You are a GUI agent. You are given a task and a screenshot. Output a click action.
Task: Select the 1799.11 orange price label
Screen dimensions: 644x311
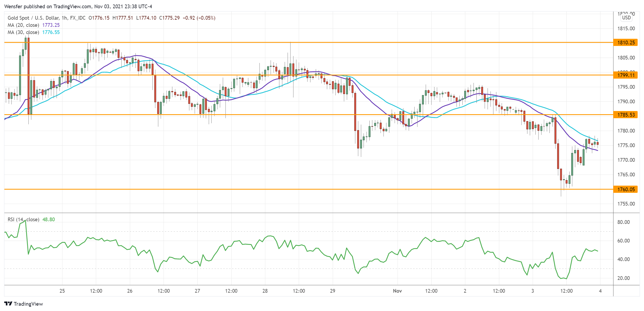[x=626, y=75]
